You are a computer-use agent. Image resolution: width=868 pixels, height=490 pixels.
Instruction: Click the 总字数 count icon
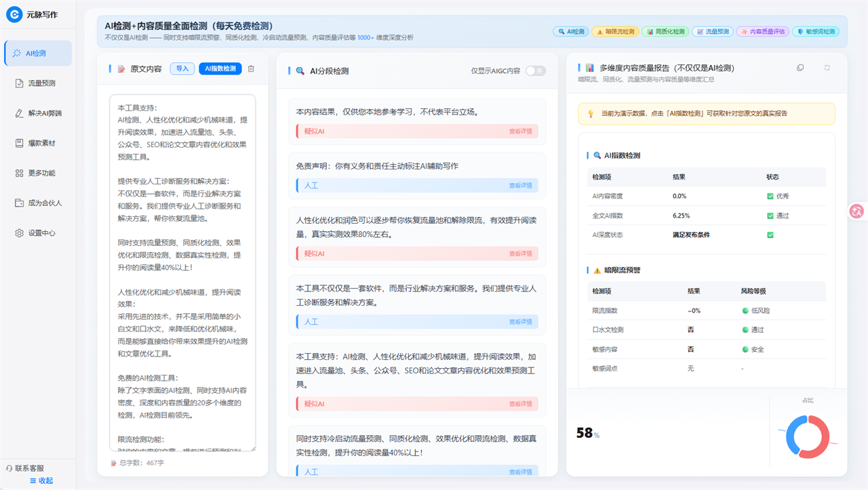(114, 463)
